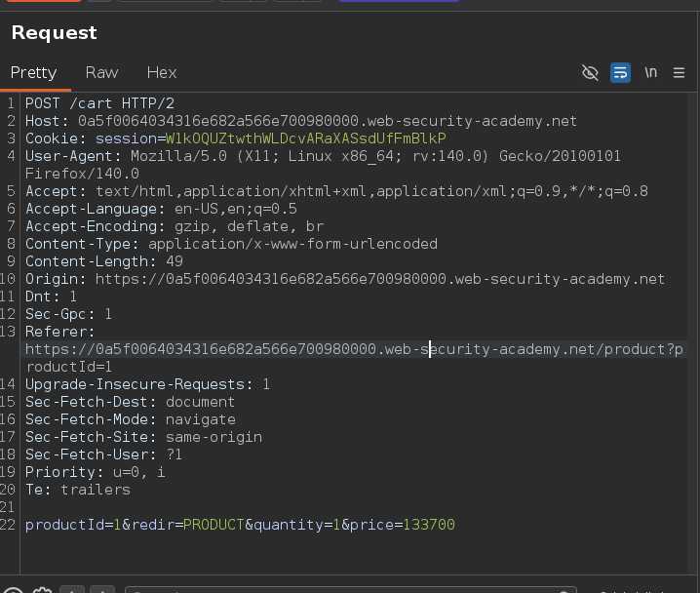Viewport: 700px width, 593px height.
Task: Click the User-Agent Mozilla/5.0 line
Action: click(x=323, y=156)
